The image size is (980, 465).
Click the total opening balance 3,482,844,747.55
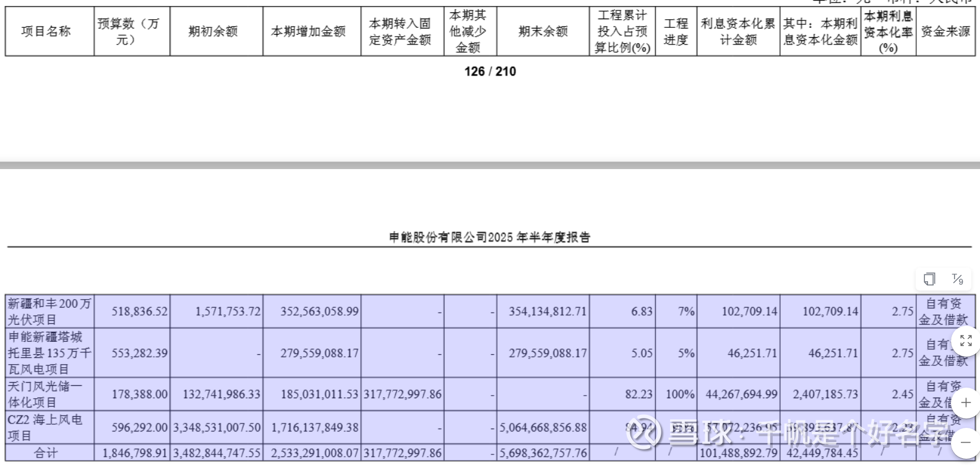(x=217, y=453)
